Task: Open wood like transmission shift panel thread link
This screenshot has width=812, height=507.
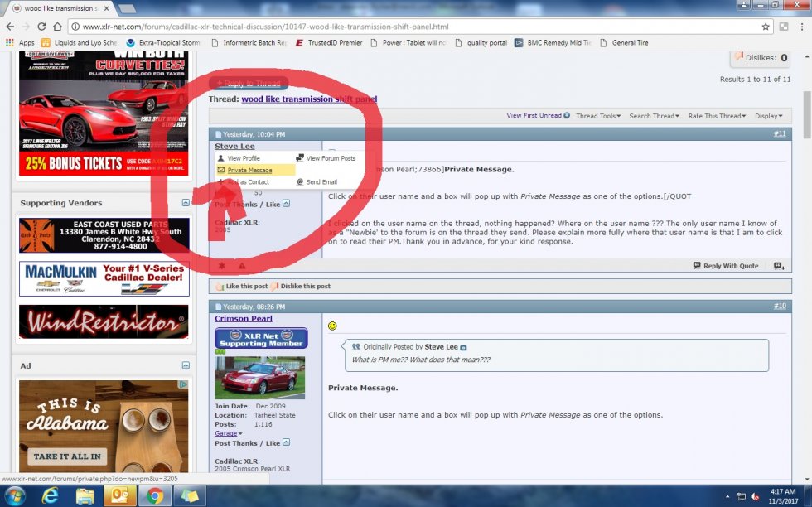Action: pos(309,99)
